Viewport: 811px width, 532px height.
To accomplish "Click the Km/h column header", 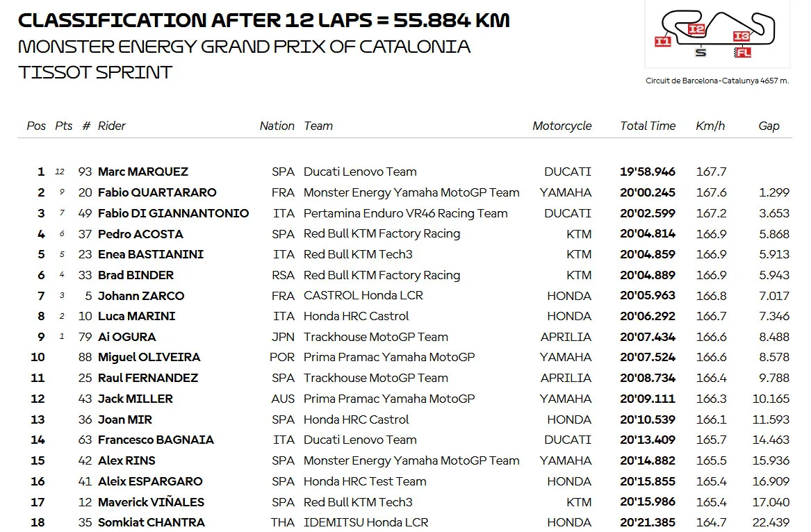I will [710, 126].
